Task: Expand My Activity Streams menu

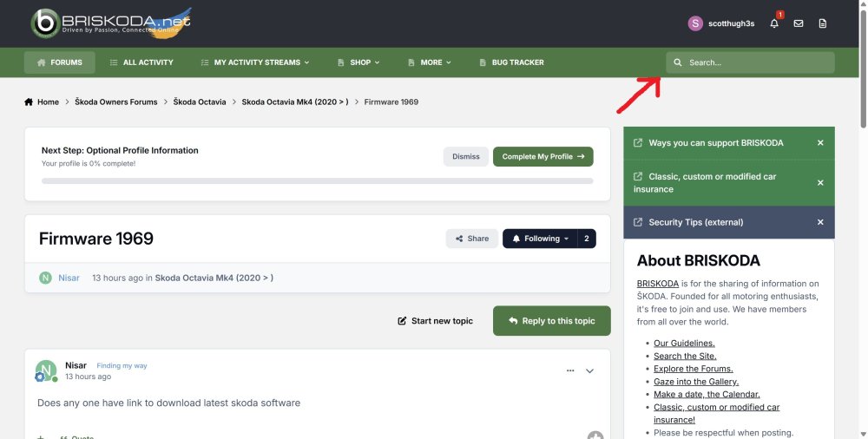Action: (x=254, y=62)
